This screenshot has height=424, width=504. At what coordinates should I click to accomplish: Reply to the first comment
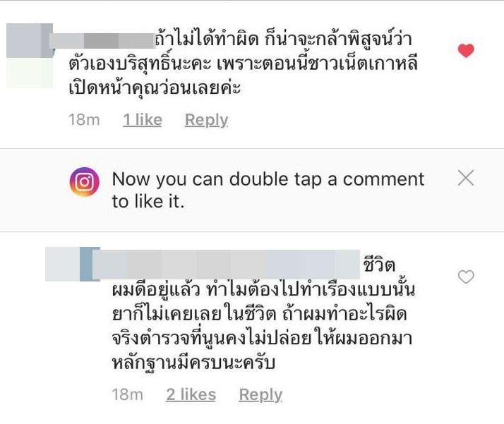206,120
